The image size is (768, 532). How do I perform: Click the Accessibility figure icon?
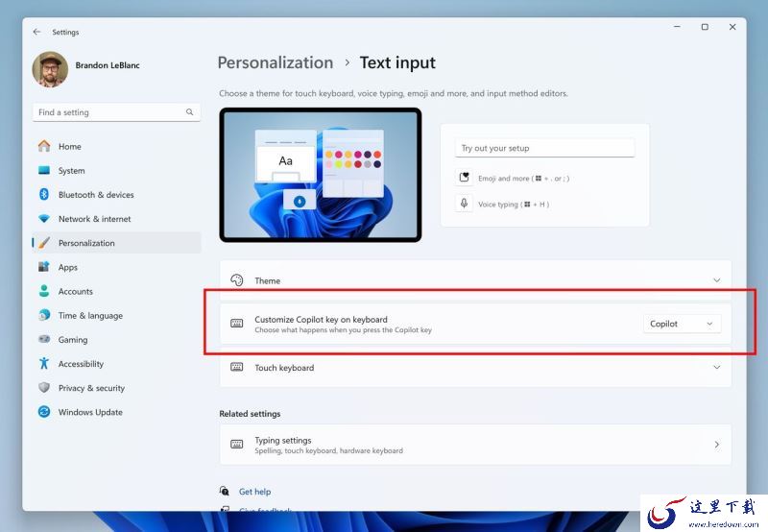(x=44, y=364)
